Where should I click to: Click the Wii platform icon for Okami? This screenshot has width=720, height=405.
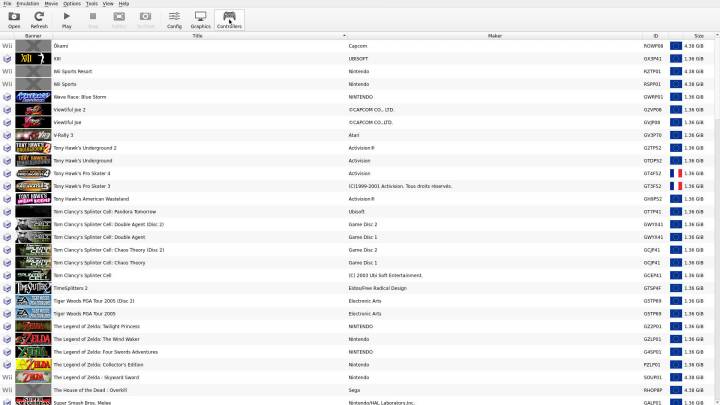pos(7,46)
